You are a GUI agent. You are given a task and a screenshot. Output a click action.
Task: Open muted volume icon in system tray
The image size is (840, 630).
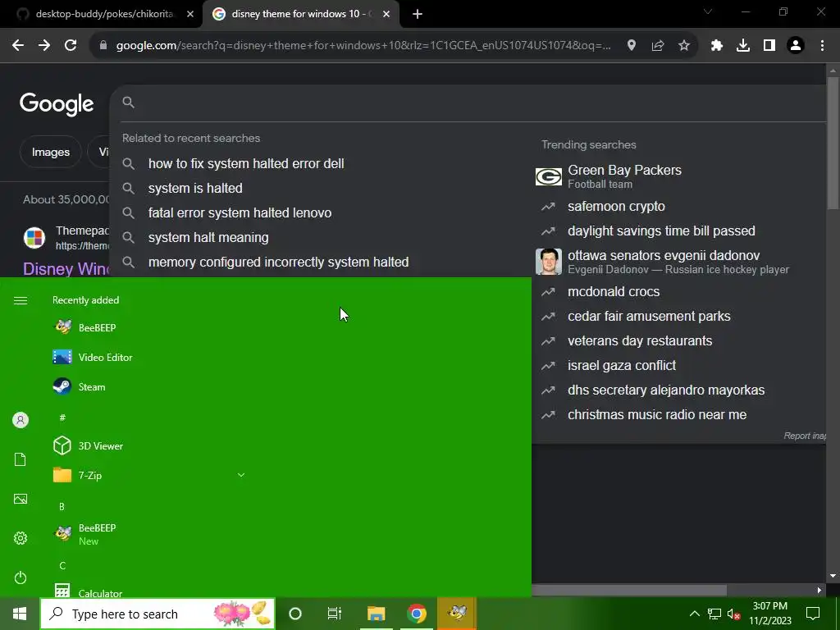[733, 614]
